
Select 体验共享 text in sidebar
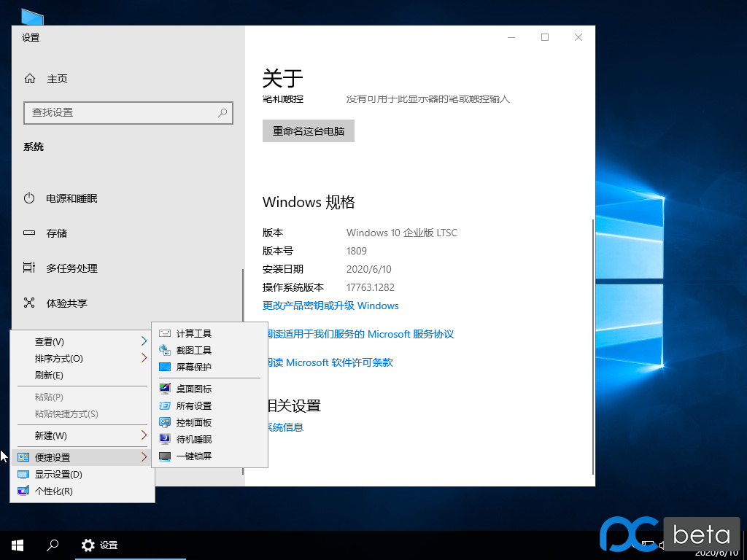(66, 303)
